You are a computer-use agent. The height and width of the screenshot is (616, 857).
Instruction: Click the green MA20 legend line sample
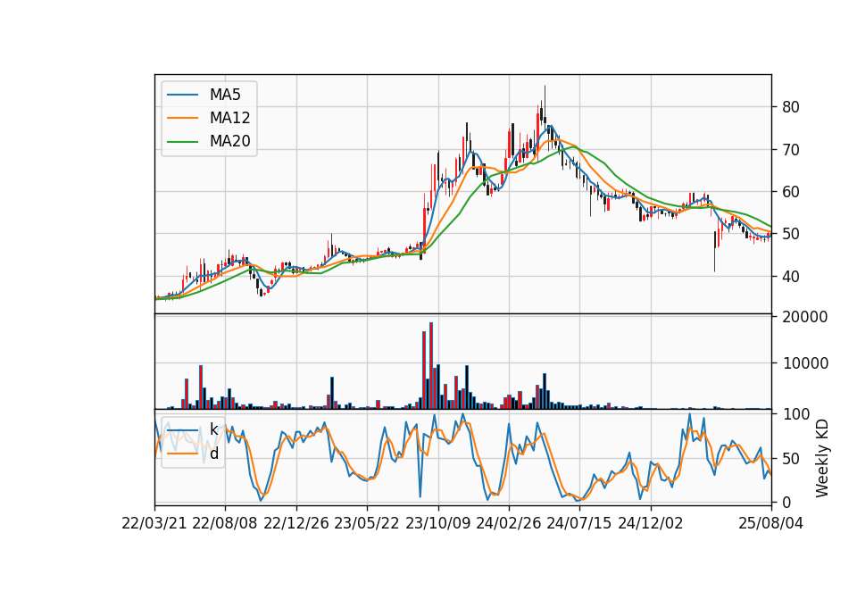pyautogui.click(x=182, y=142)
